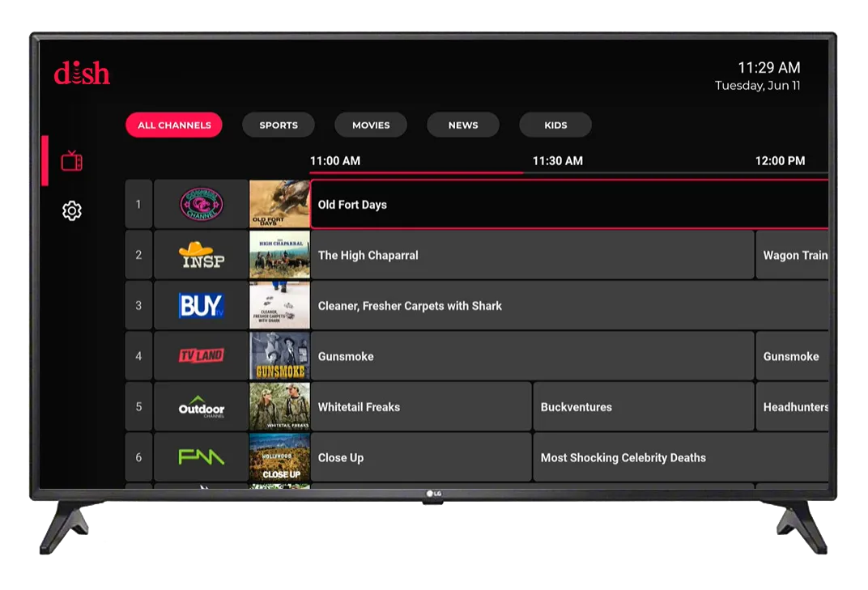This screenshot has height=590, width=868.
Task: Open the settings gear icon
Action: (x=72, y=211)
